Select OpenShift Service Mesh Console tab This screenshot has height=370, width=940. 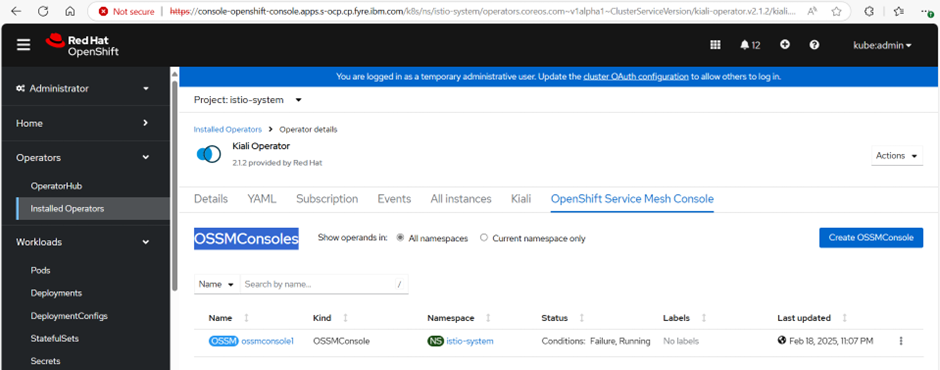pos(632,198)
